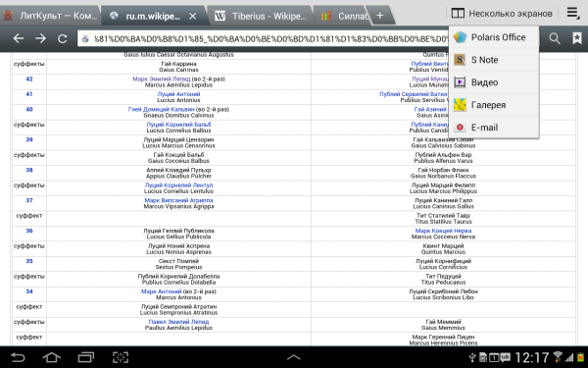588x368 pixels.
Task: Select the text Публий Корнелий Долабелла
Action: click(x=179, y=277)
